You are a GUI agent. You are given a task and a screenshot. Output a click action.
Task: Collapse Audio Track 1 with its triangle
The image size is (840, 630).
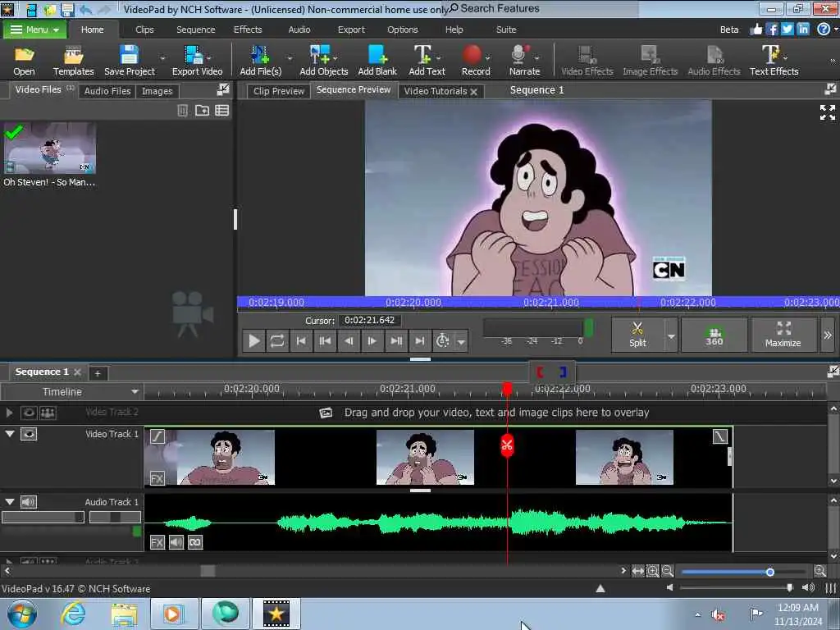(x=10, y=501)
